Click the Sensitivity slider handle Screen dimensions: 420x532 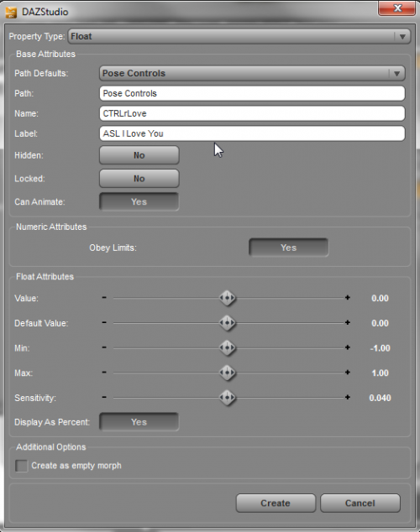coord(227,397)
